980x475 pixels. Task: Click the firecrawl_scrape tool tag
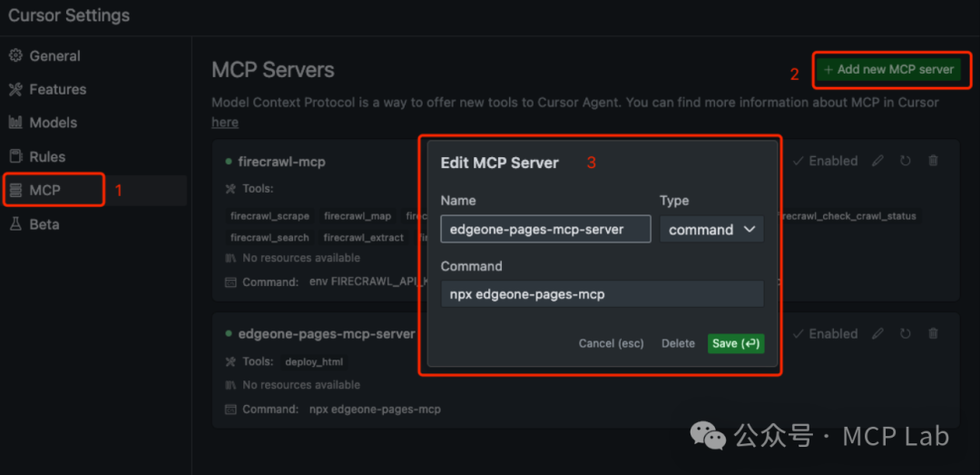click(x=270, y=216)
